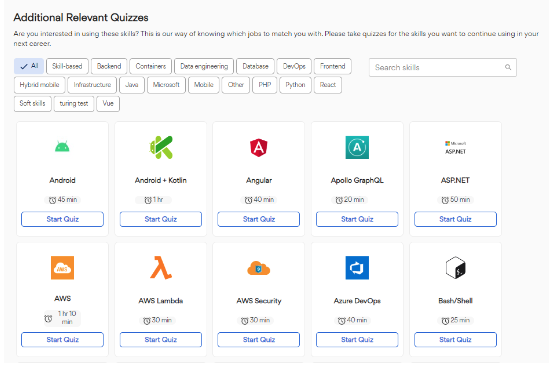Screen dimensions: 549x375
Task: Toggle the Skill-based filter
Action: pos(67,66)
